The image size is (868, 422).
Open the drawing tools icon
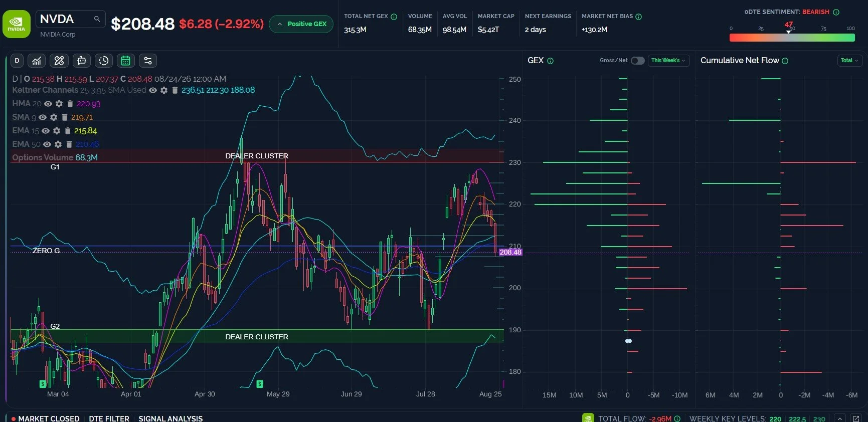pos(59,61)
